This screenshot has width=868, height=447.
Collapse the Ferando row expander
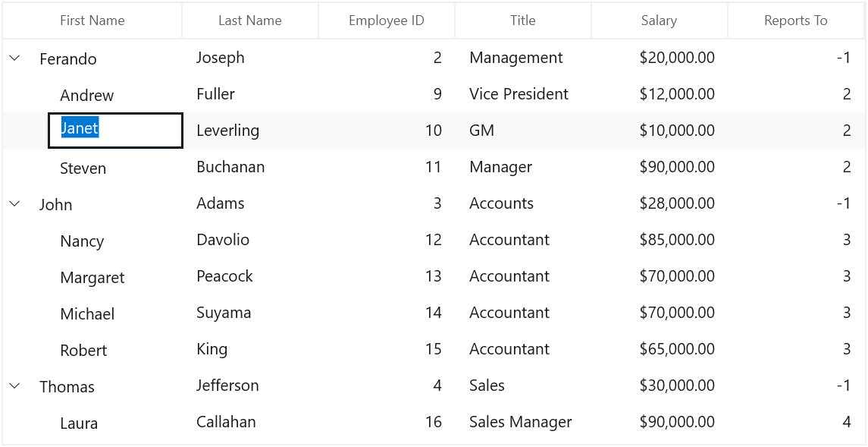[x=15, y=58]
